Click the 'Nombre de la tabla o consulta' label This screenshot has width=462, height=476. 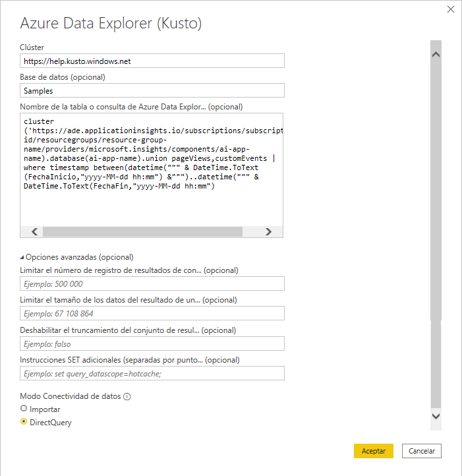click(131, 107)
